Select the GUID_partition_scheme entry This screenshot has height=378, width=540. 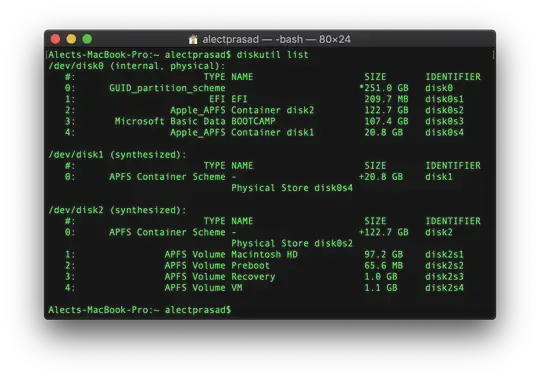[x=167, y=88]
